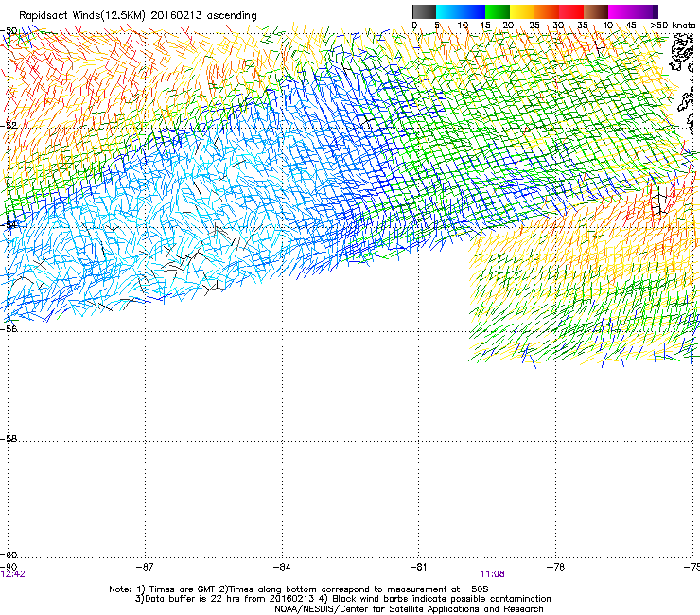700x615 pixels.
Task: Click the longitude label '-84'
Action: pos(282,567)
